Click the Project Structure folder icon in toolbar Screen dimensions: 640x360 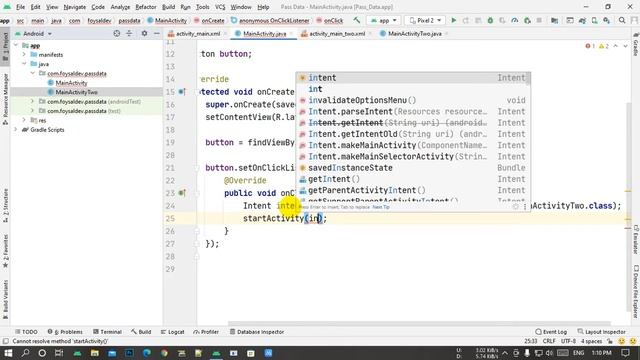(554, 20)
